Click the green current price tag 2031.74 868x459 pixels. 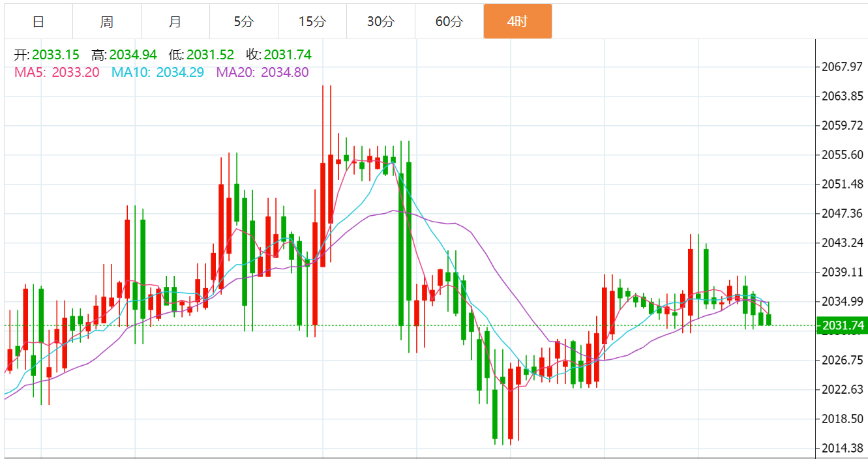pyautogui.click(x=842, y=325)
